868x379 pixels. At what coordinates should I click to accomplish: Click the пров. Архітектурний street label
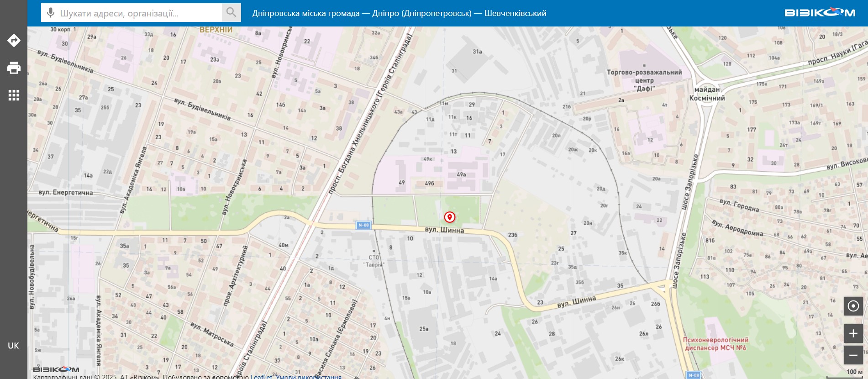pos(236,275)
